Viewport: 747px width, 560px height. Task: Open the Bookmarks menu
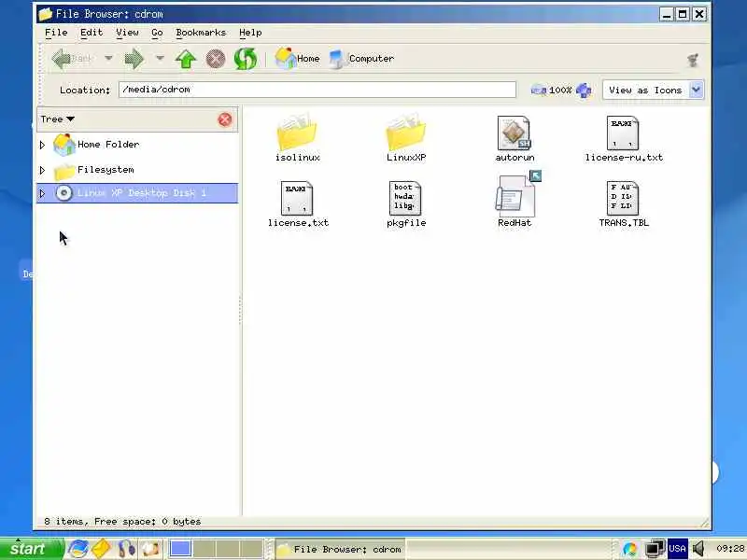[x=201, y=33]
